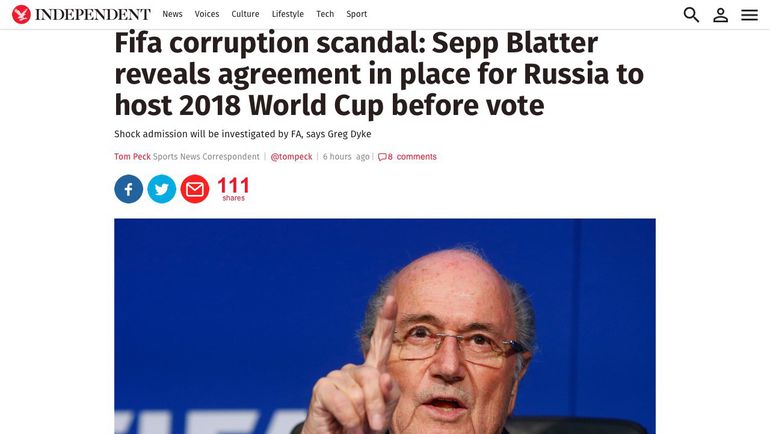Image resolution: width=770 pixels, height=434 pixels.
Task: Open the Voices section
Action: click(x=207, y=14)
